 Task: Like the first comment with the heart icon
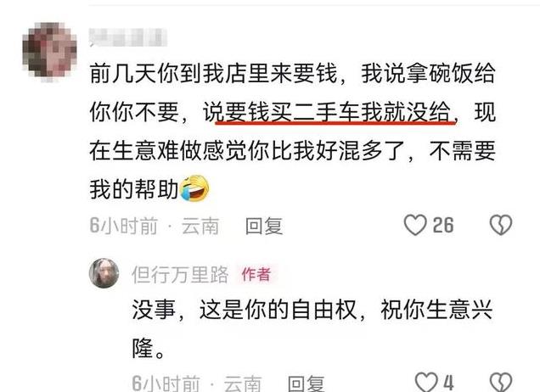coord(415,225)
